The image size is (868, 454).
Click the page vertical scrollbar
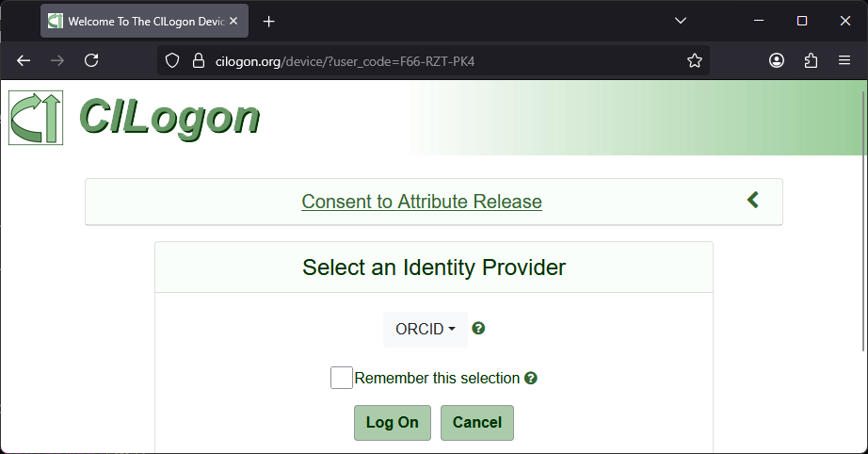click(863, 221)
